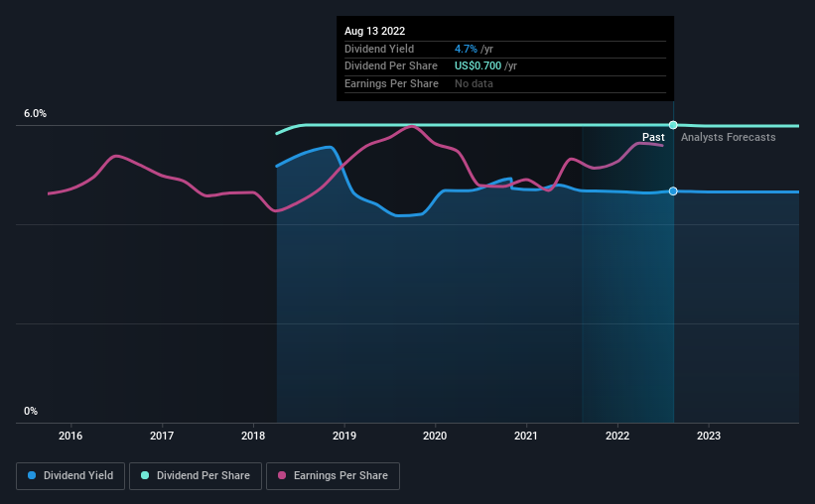The image size is (815, 504).
Task: Click the 2017 x-axis year label
Action: [x=162, y=436]
